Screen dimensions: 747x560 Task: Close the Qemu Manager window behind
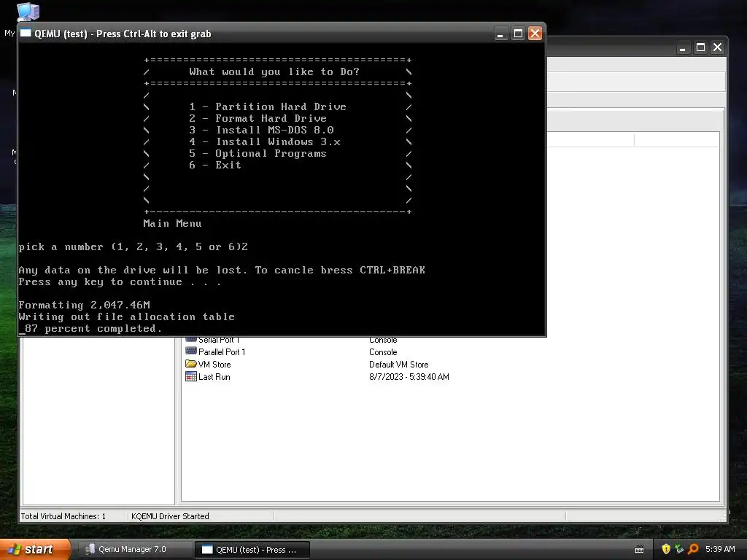[x=718, y=47]
